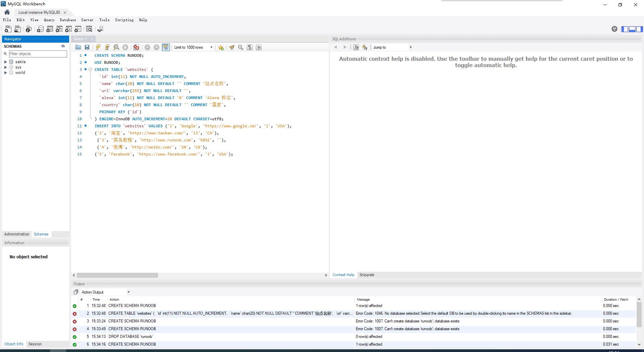
Task: Open the Scripting menu
Action: [124, 20]
